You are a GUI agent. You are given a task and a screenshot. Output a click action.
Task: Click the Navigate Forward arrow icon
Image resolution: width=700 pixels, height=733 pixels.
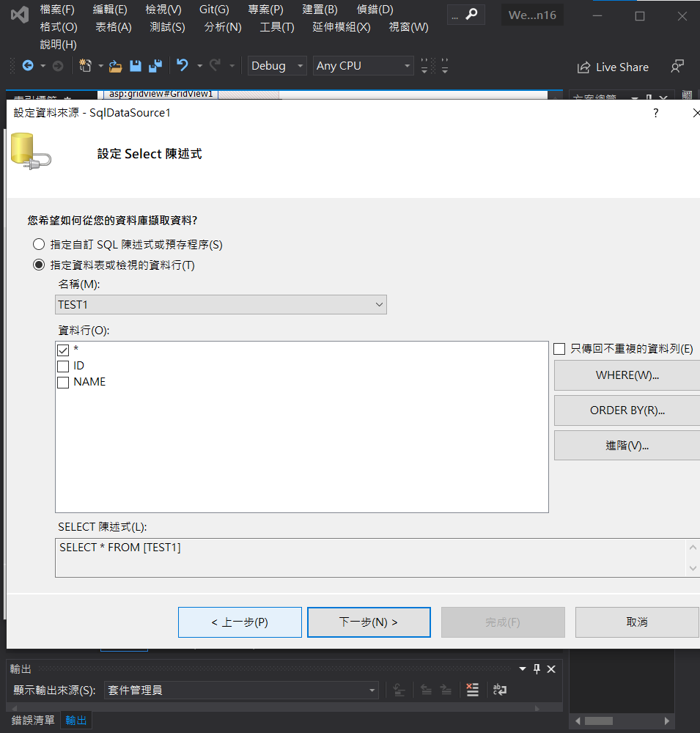pyautogui.click(x=58, y=66)
